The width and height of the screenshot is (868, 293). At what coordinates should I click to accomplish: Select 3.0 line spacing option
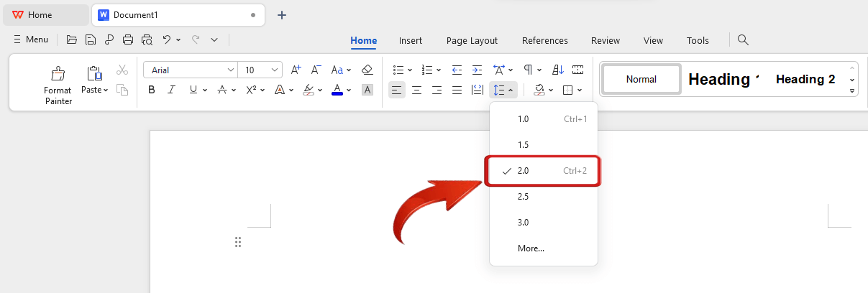click(x=544, y=223)
